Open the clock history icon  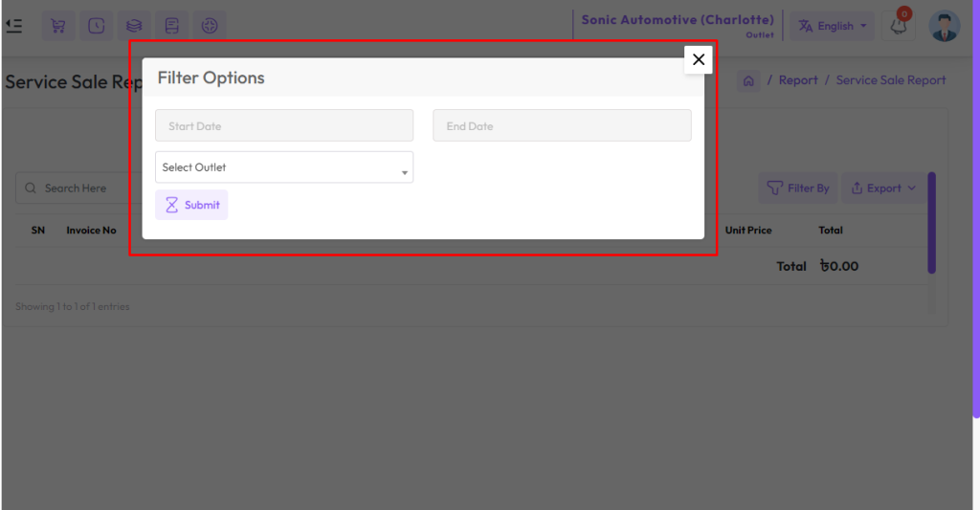click(97, 26)
